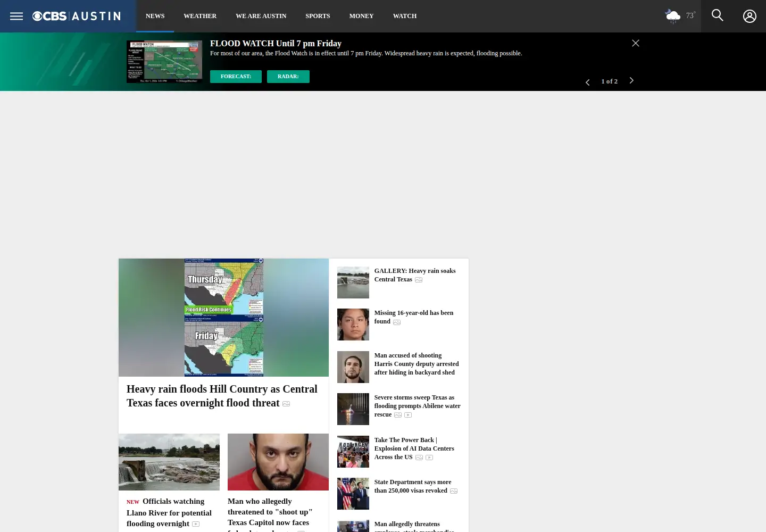Open mugshot photo of Capitol threat suspect
Image resolution: width=766 pixels, height=532 pixels.
point(278,462)
